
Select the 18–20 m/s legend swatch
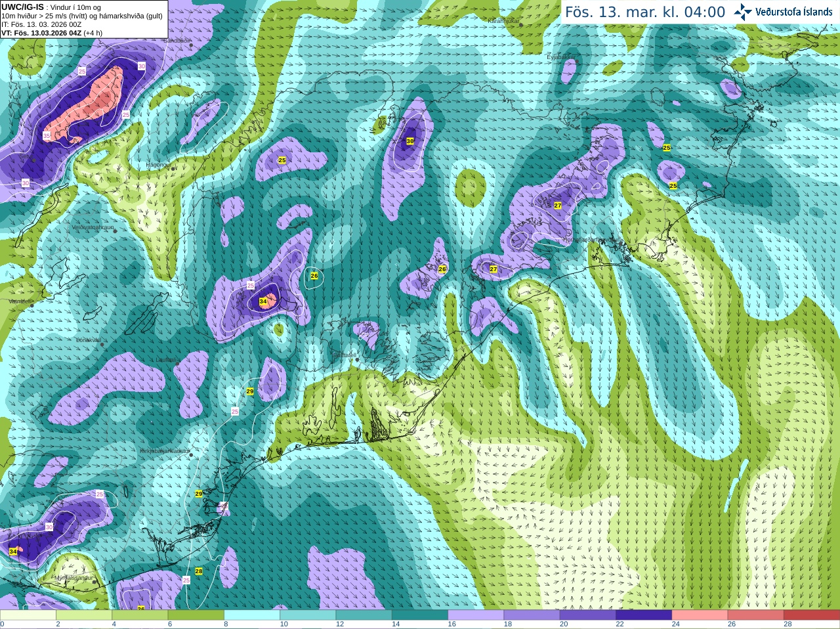point(532,615)
